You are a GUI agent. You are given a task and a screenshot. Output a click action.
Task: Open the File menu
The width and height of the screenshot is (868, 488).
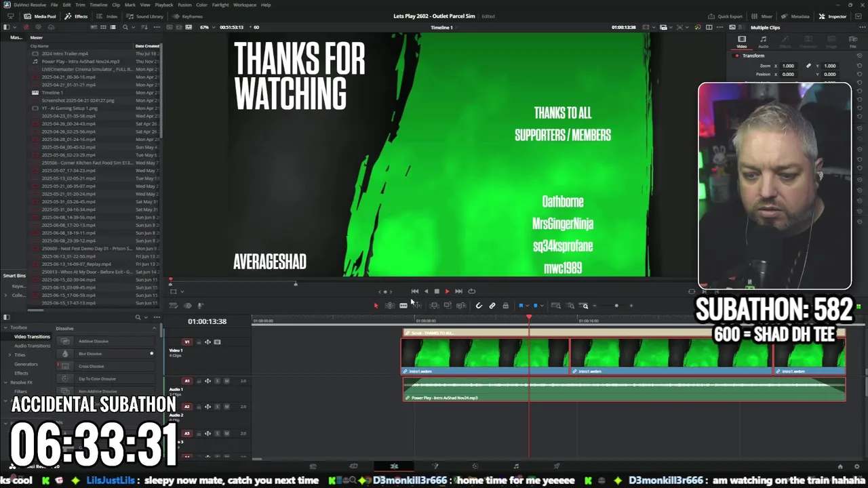(54, 5)
